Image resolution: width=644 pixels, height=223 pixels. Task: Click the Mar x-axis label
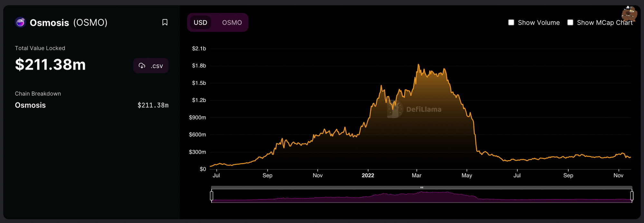tap(416, 175)
